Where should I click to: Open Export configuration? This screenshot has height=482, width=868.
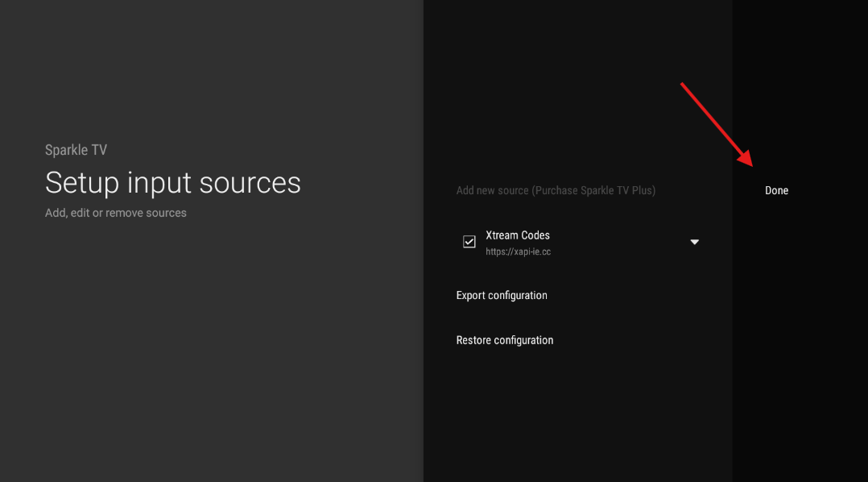coord(502,295)
